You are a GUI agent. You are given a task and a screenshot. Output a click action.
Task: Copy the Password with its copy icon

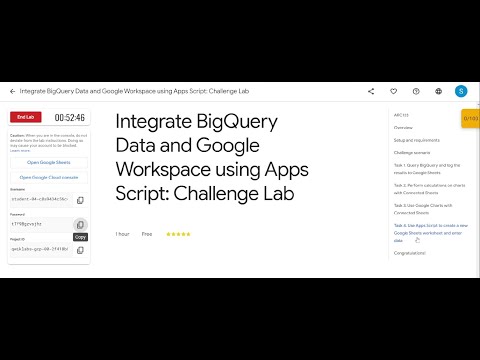point(80,225)
